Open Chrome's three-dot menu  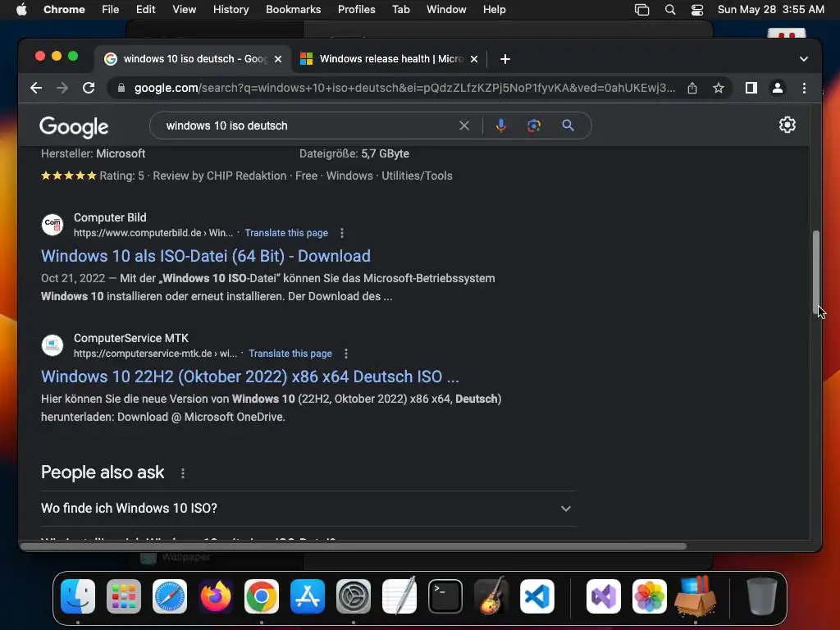coord(804,88)
